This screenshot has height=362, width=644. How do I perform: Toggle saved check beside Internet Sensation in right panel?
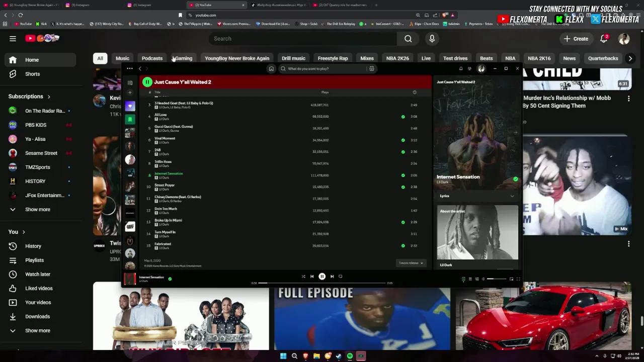point(515,179)
